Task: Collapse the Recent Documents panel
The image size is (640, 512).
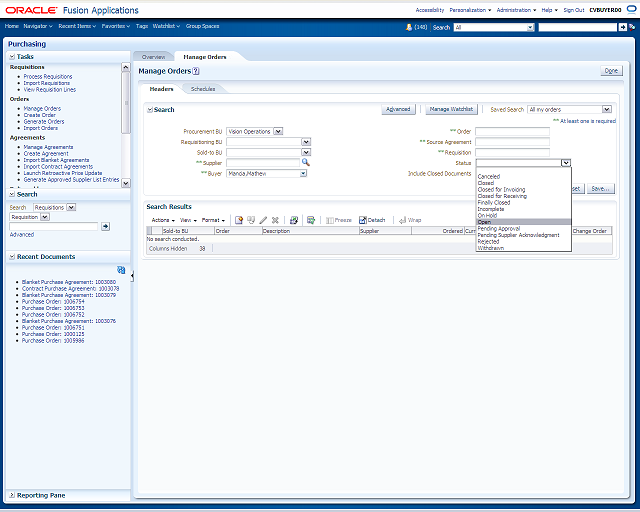Action: pyautogui.click(x=12, y=257)
